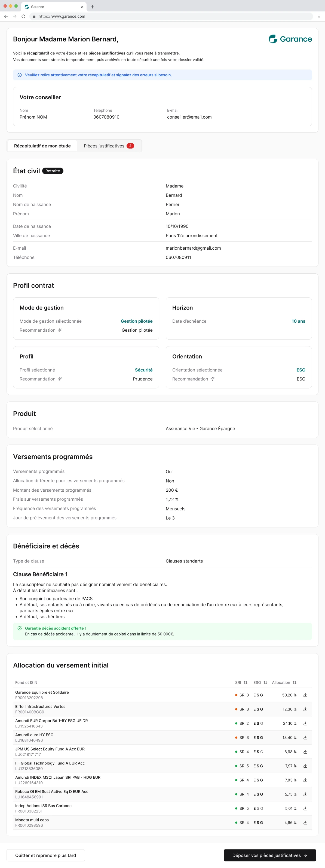Select Récapitulatif de mon étude tab
The height and width of the screenshot is (868, 325).
[42, 146]
